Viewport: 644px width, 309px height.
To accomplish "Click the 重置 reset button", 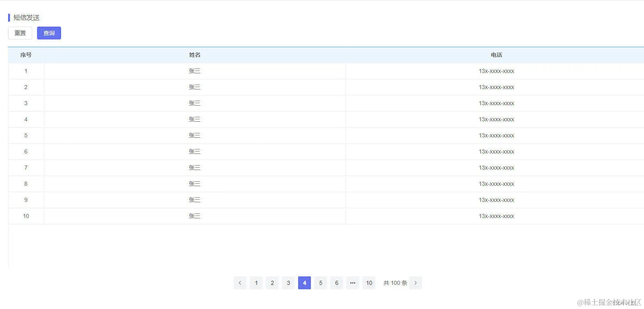I will (x=20, y=33).
